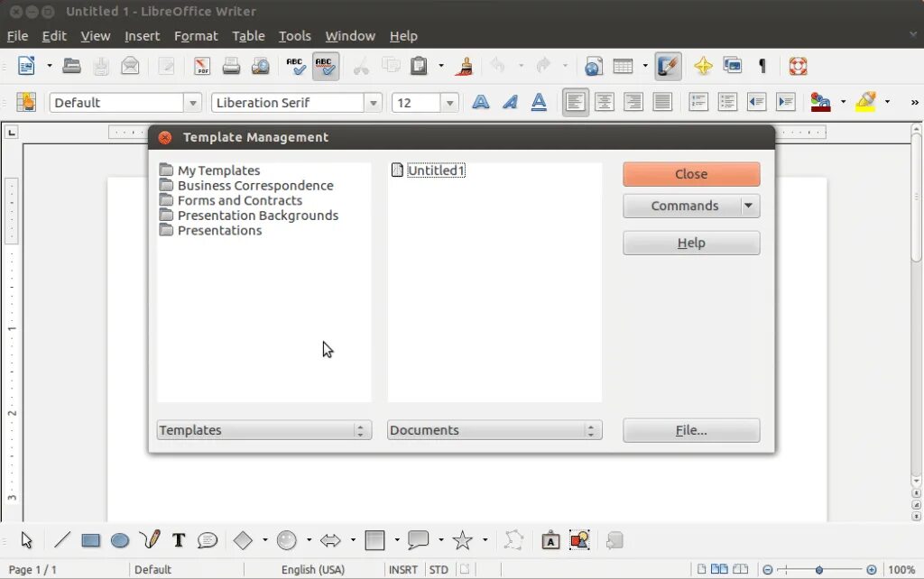Open the Templates category selector
The width and height of the screenshot is (924, 579).
(x=264, y=430)
